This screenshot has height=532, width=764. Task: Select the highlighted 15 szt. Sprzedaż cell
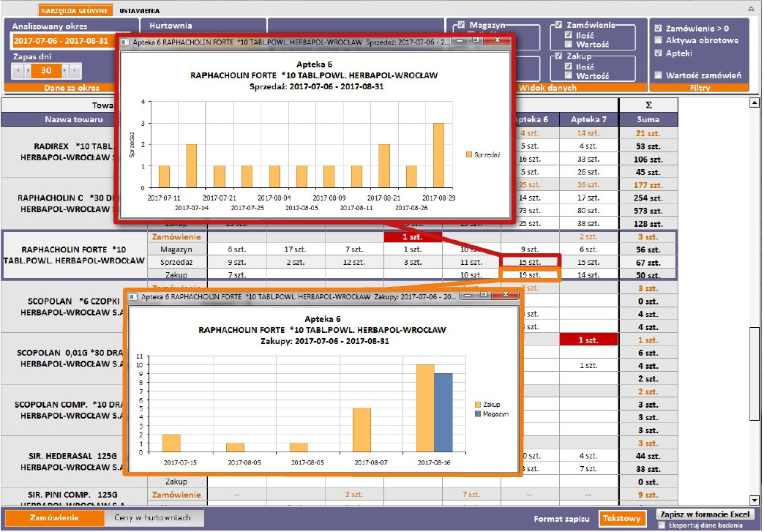(x=530, y=262)
